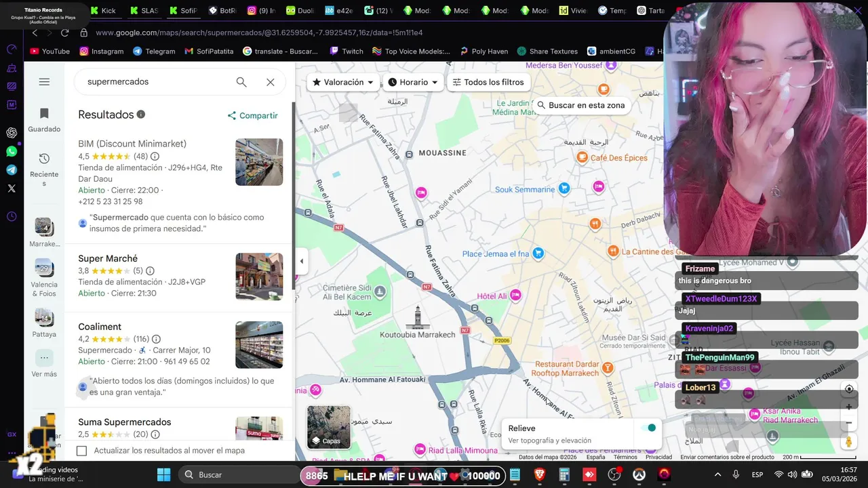
Task: Open the Guardado saved places panel
Action: tap(44, 120)
